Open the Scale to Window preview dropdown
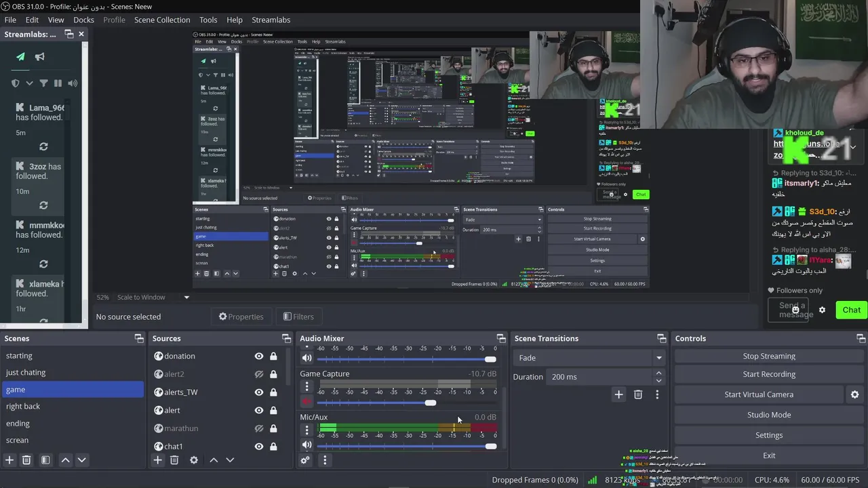This screenshot has height=488, width=868. [153, 297]
